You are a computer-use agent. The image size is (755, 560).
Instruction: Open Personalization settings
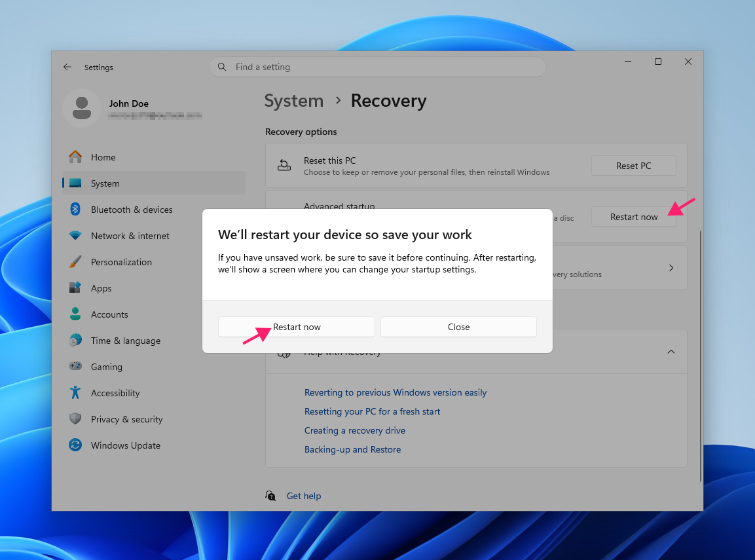tap(154, 262)
